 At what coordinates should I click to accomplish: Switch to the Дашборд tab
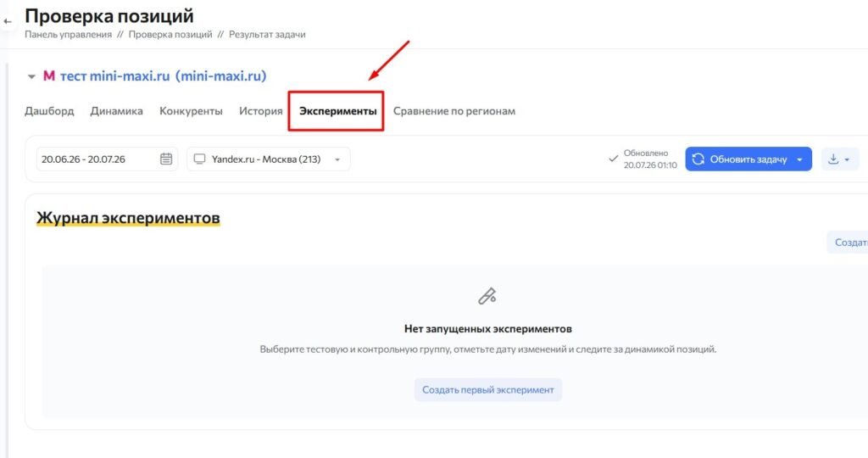click(x=49, y=111)
